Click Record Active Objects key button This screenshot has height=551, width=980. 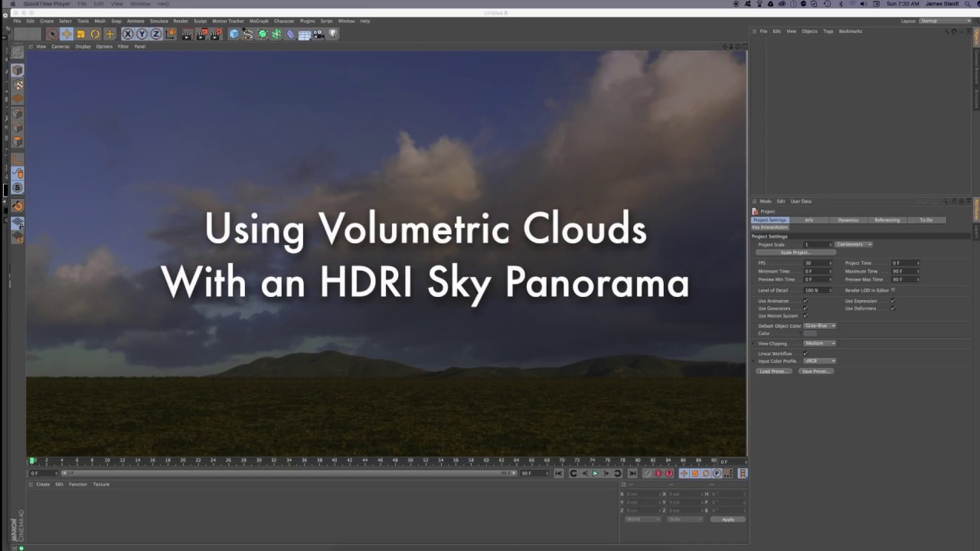pos(647,473)
